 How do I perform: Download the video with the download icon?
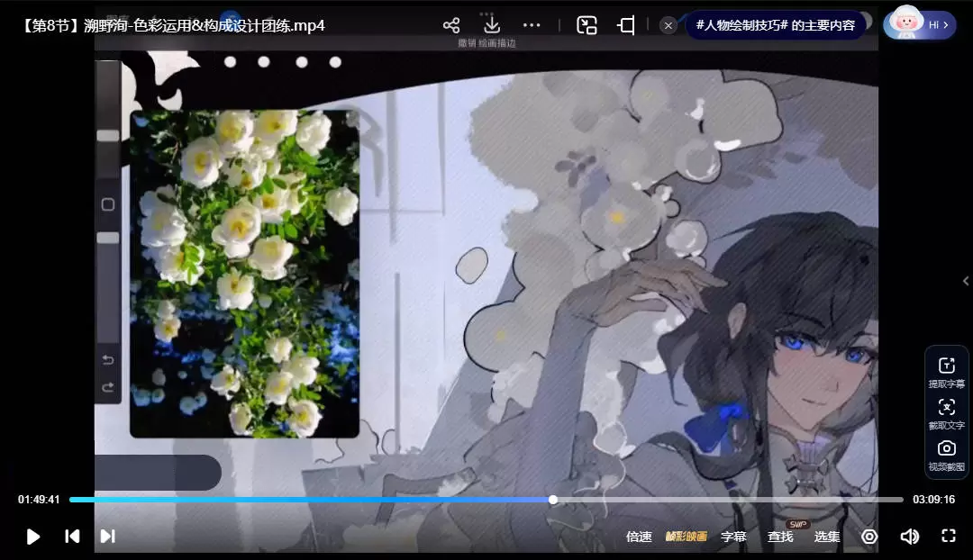point(492,25)
